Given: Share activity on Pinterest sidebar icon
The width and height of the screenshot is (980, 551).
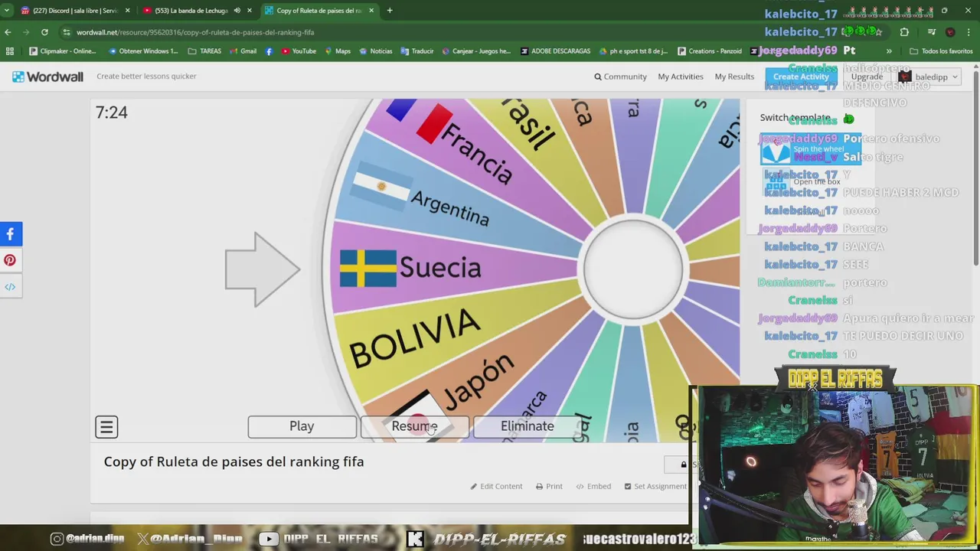Looking at the screenshot, I should point(11,260).
